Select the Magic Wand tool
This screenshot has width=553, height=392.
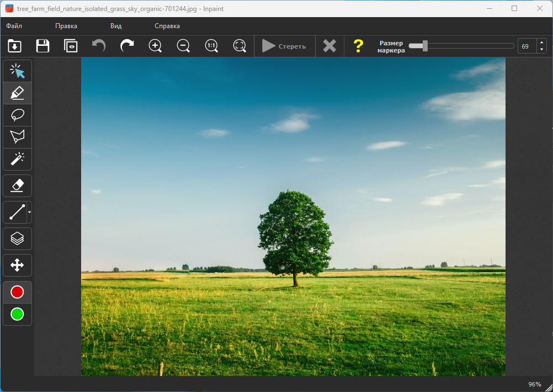(17, 159)
